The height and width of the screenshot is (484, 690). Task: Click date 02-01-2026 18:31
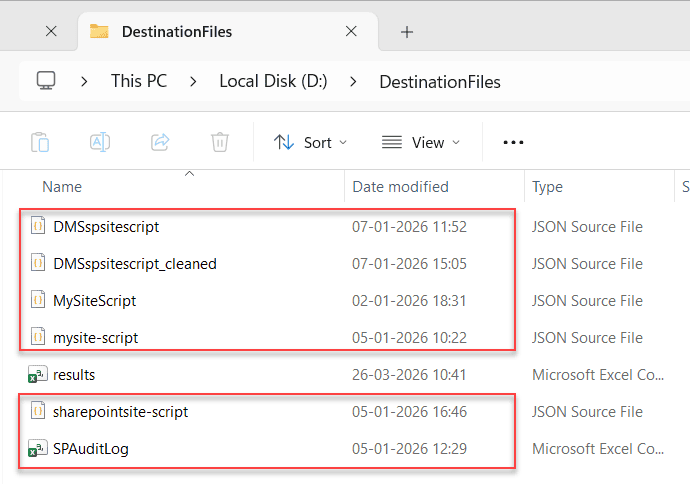[x=409, y=301]
